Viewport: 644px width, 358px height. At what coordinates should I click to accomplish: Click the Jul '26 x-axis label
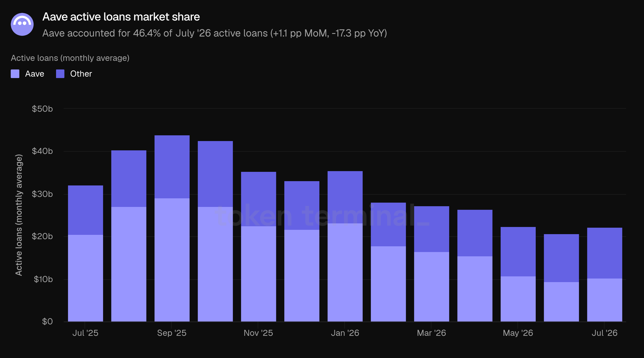click(604, 333)
